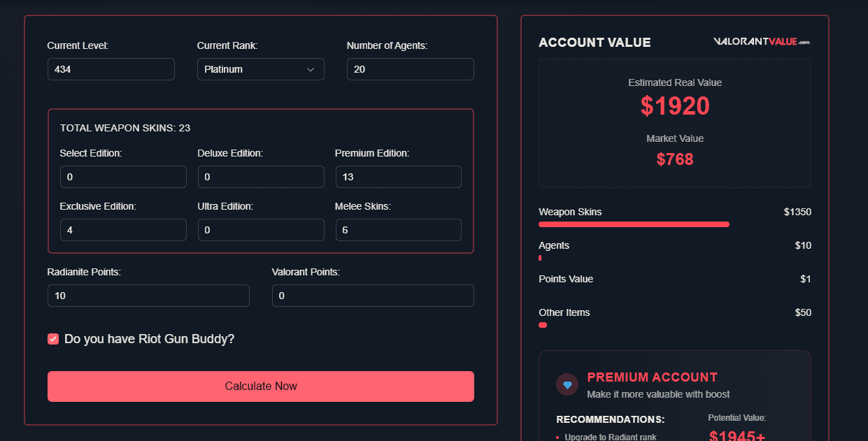
Task: Click the Other Items progress bar
Action: click(543, 325)
